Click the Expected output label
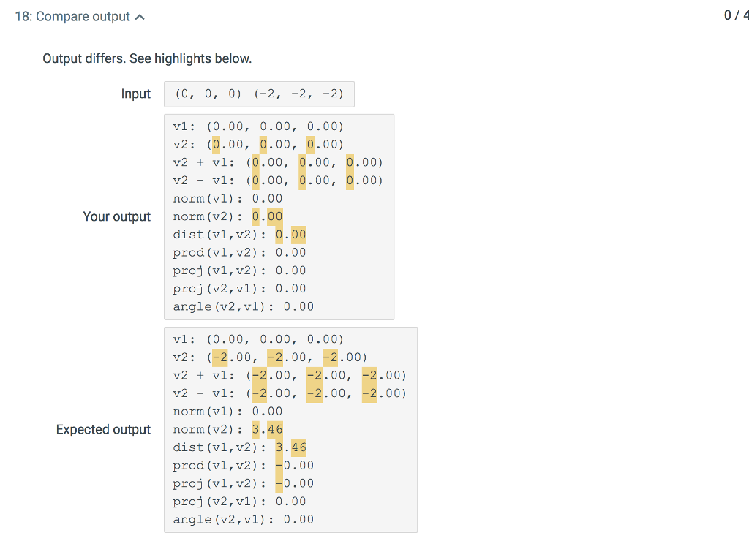749x560 pixels. 103,429
